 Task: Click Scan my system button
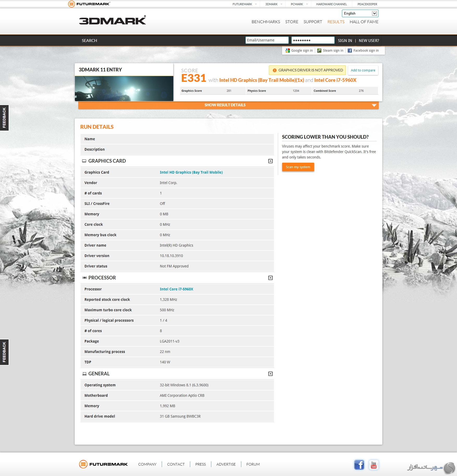(x=298, y=167)
